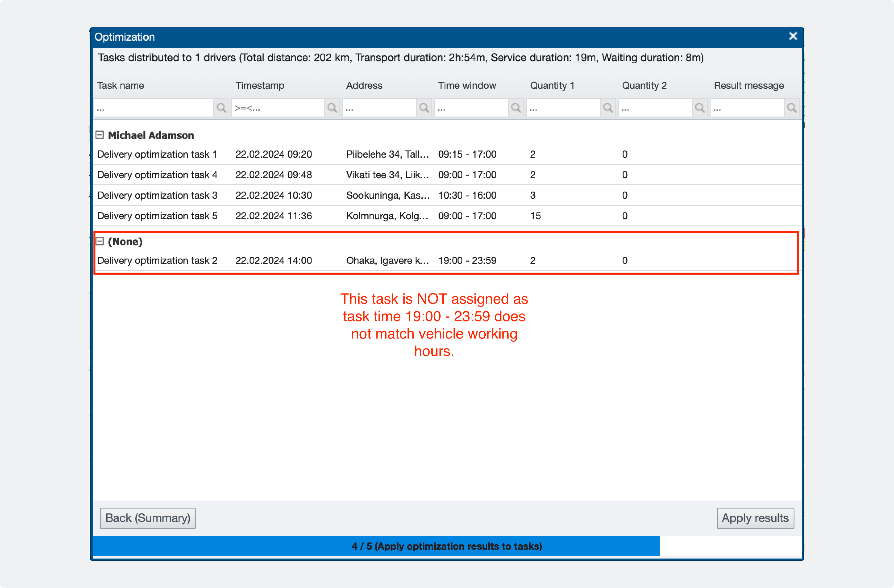Image resolution: width=894 pixels, height=588 pixels.
Task: Collapse the Michael Adamson driver group
Action: tap(100, 135)
